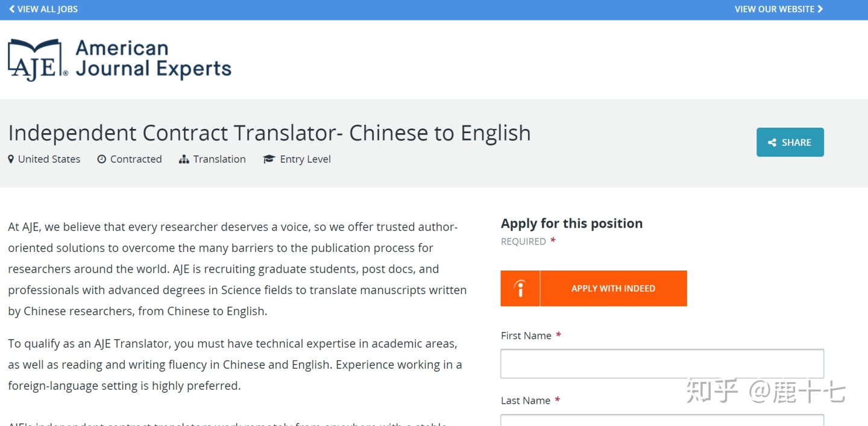Click the Apply for this position heading

(x=571, y=224)
